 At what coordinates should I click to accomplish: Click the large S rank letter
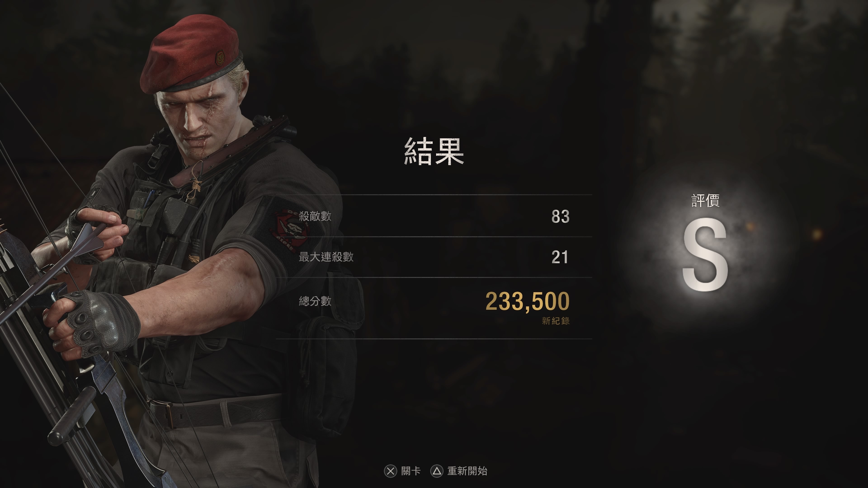(x=705, y=254)
